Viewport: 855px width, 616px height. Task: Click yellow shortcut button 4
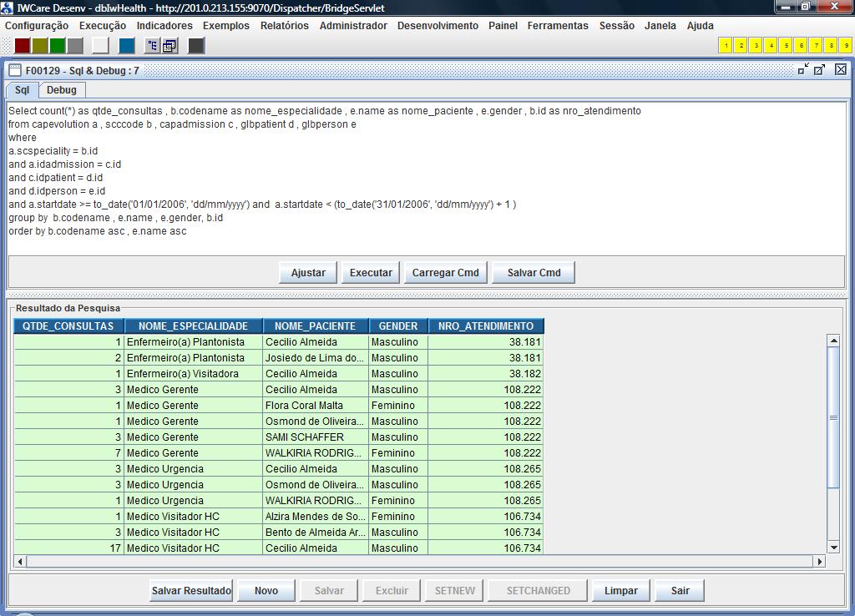click(x=771, y=46)
